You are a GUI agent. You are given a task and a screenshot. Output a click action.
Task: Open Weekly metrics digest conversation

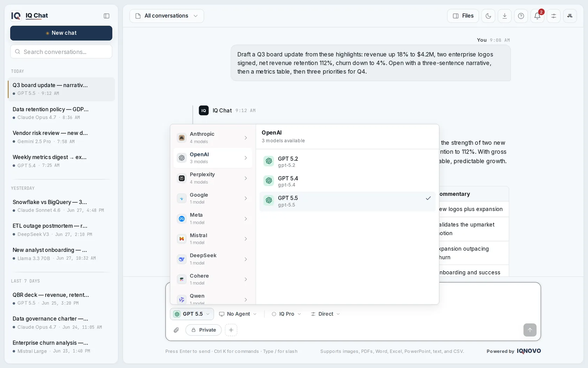point(61,161)
